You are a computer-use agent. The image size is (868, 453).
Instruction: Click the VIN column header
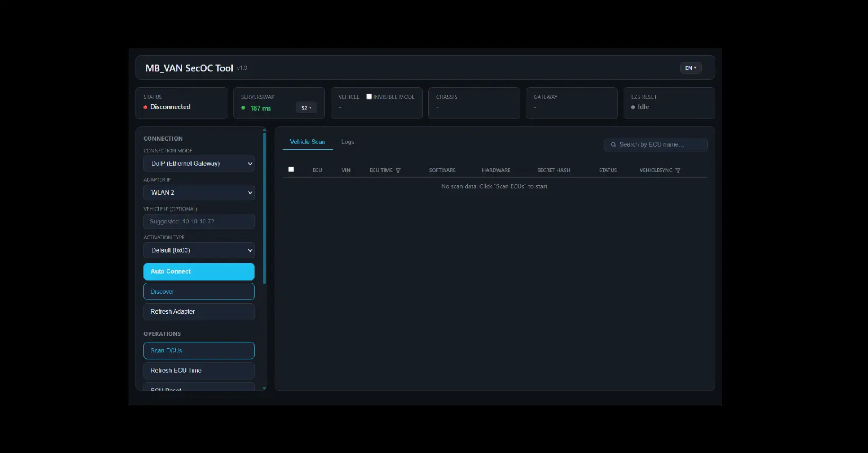pos(346,170)
